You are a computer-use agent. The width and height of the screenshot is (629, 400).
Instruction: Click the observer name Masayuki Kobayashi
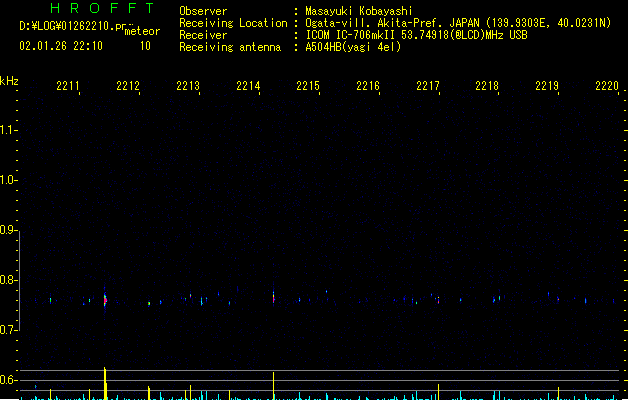point(359,11)
